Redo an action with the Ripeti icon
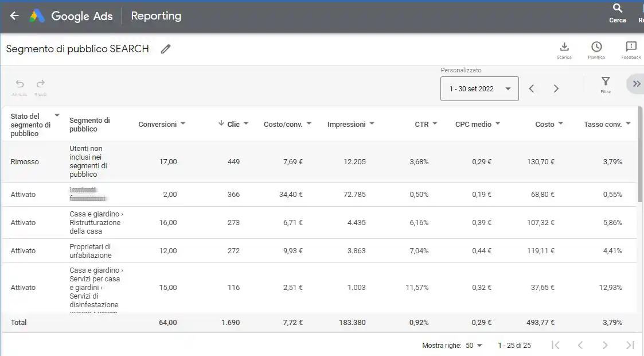The image size is (644, 356). tap(40, 84)
